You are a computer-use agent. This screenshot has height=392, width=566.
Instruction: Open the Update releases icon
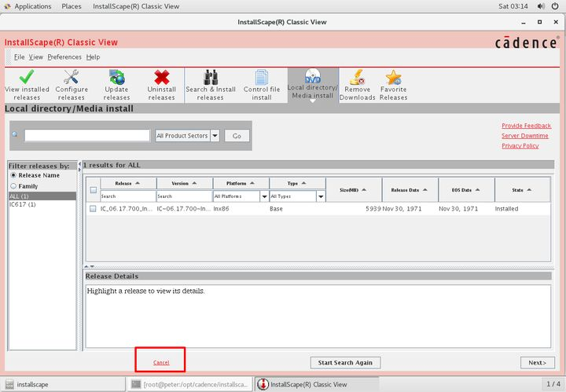click(117, 77)
